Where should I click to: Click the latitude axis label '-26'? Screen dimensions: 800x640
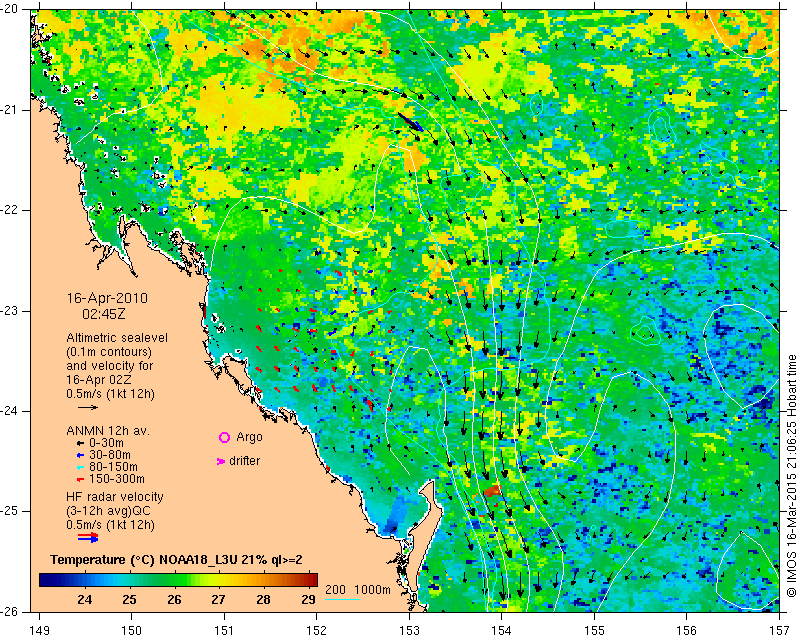[x=11, y=611]
